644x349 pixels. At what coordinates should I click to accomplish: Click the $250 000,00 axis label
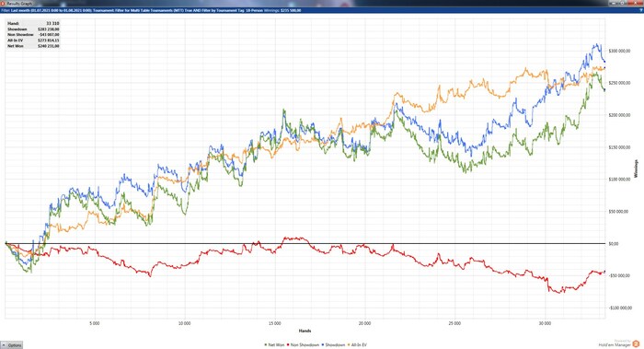pos(619,83)
